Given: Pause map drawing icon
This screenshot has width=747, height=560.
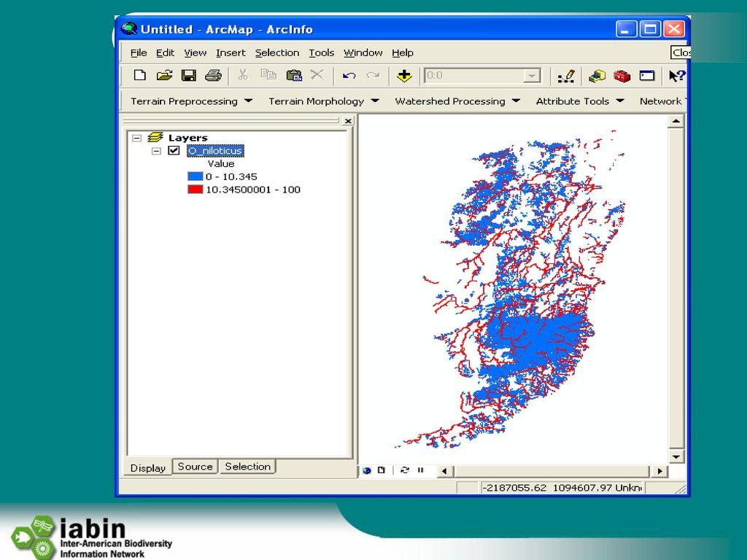Looking at the screenshot, I should click(x=421, y=470).
